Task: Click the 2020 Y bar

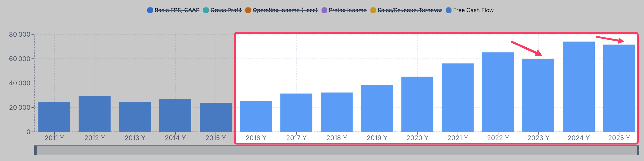Action: (417, 104)
